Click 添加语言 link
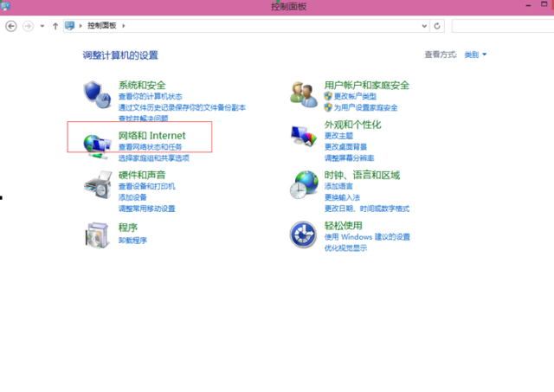 (x=338, y=186)
